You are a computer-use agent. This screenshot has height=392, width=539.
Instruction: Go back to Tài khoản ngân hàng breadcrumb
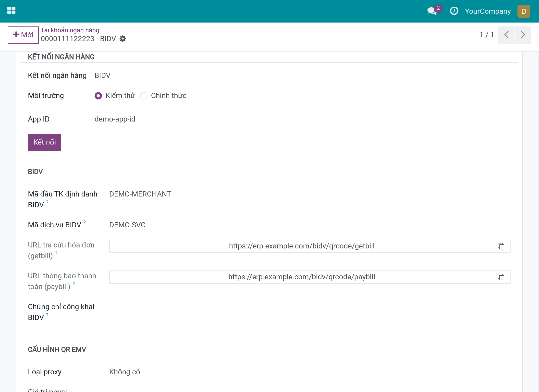coord(70,30)
